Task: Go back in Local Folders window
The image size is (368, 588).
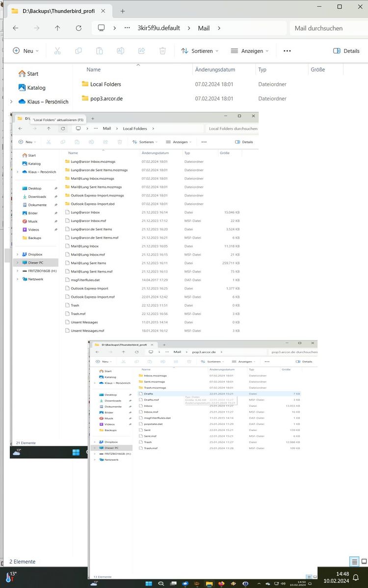Action: [21, 128]
